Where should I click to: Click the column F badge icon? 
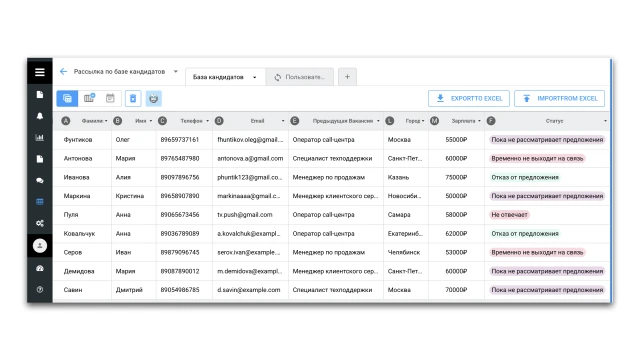click(x=491, y=121)
